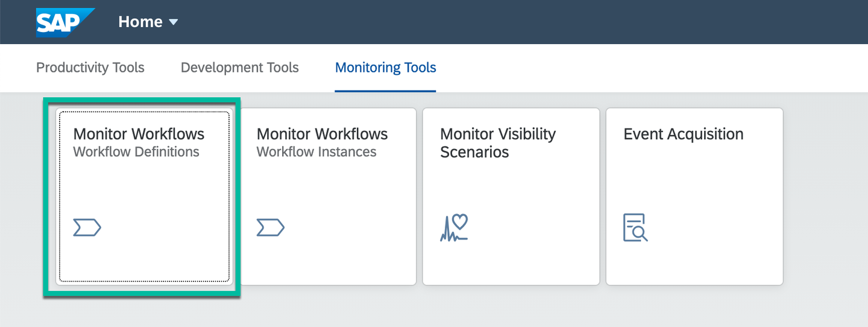The image size is (868, 327).
Task: Click process icon on Workflow Instances tile
Action: [270, 227]
